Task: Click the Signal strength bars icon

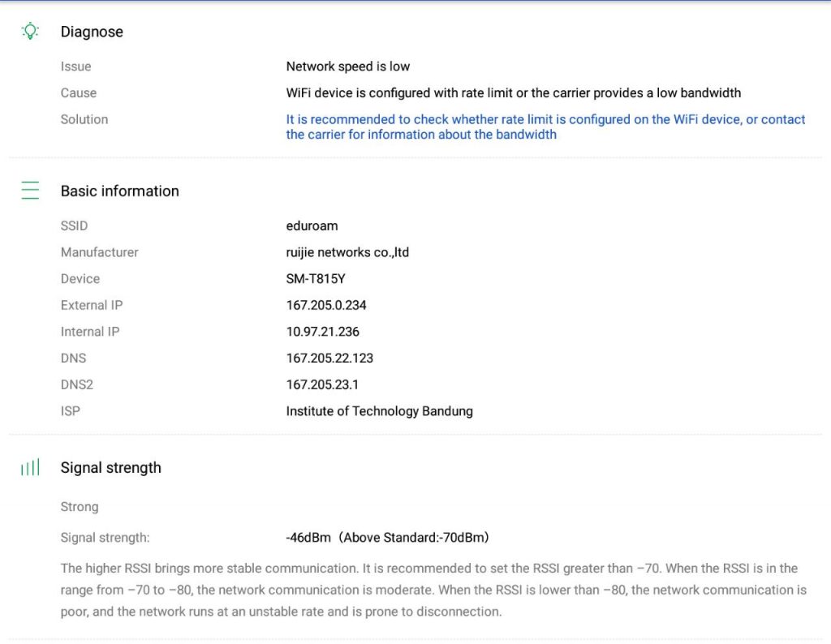Action: click(x=30, y=467)
